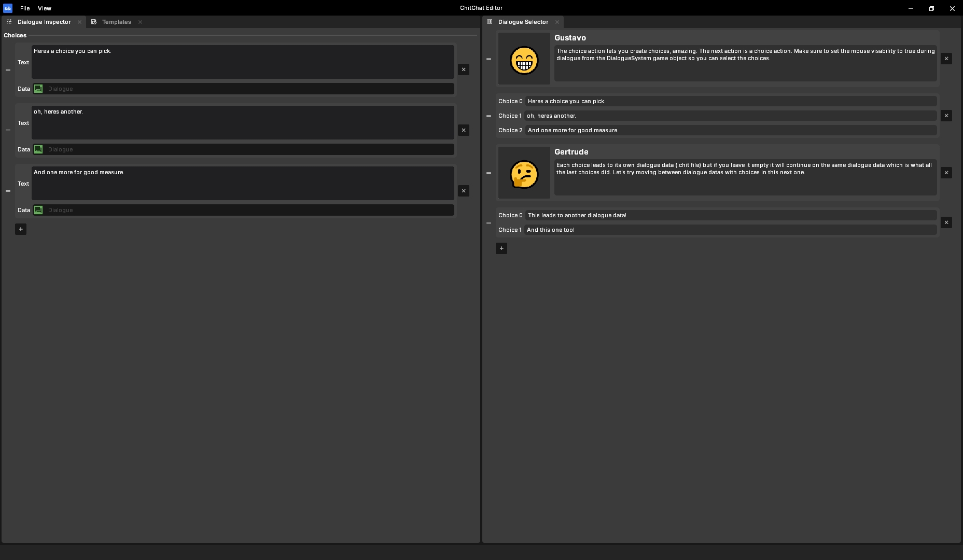Image resolution: width=963 pixels, height=560 pixels.
Task: Click the Choices section header
Action: point(15,35)
